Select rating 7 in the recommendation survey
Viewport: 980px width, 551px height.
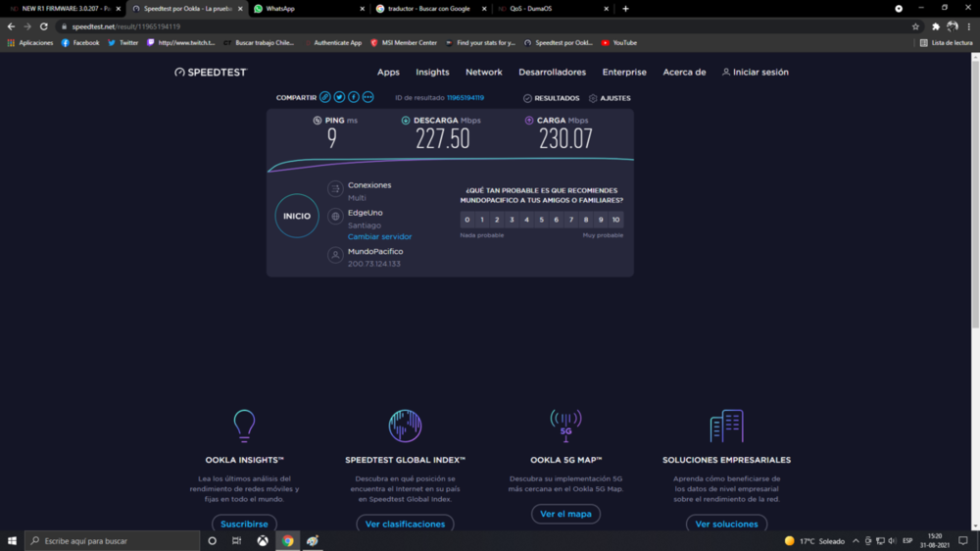(571, 220)
